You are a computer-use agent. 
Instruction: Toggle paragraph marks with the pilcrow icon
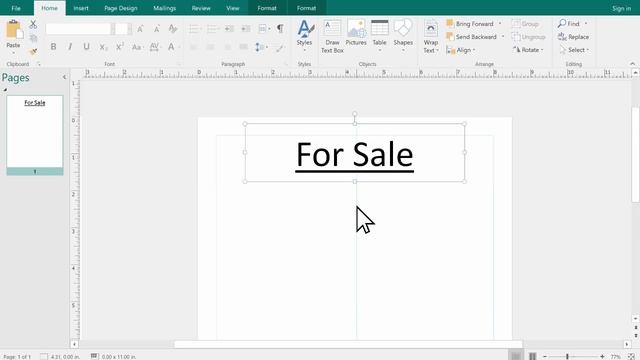click(x=280, y=29)
